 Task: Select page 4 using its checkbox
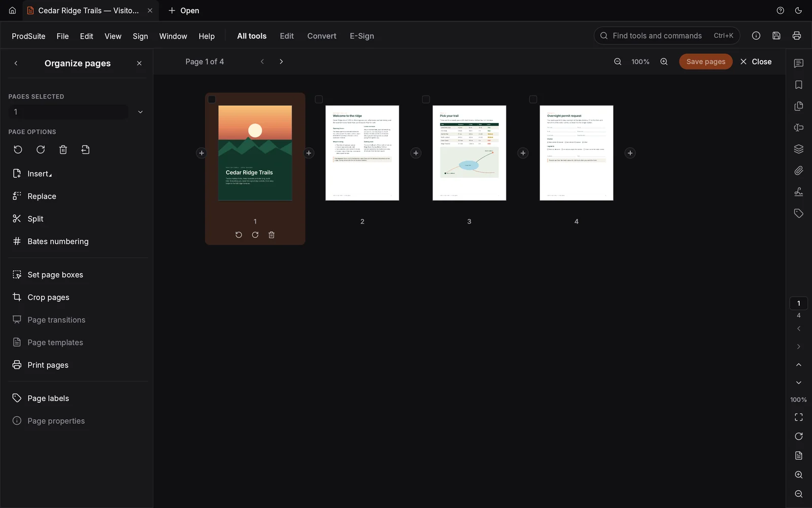pyautogui.click(x=533, y=100)
